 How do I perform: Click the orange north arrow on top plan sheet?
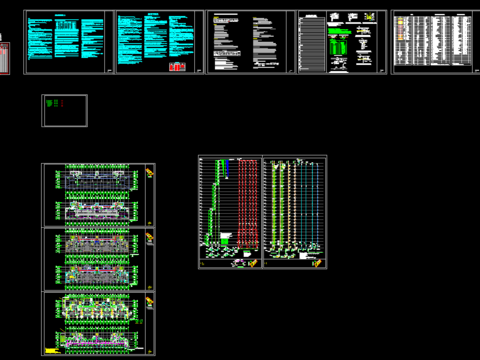pyautogui.click(x=150, y=172)
